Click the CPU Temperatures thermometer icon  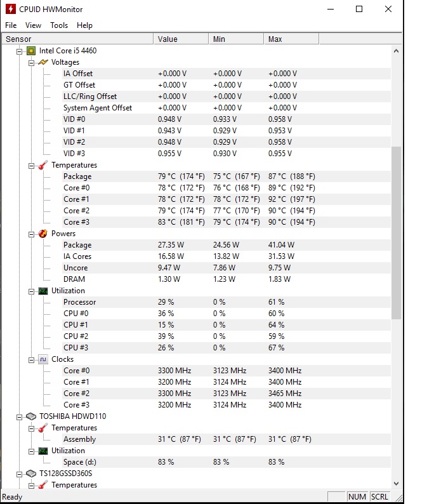pos(43,165)
